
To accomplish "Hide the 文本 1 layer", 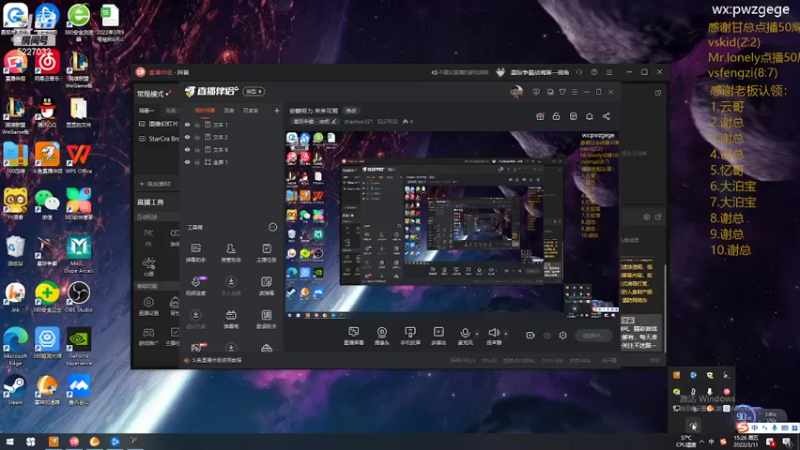I will (x=187, y=124).
